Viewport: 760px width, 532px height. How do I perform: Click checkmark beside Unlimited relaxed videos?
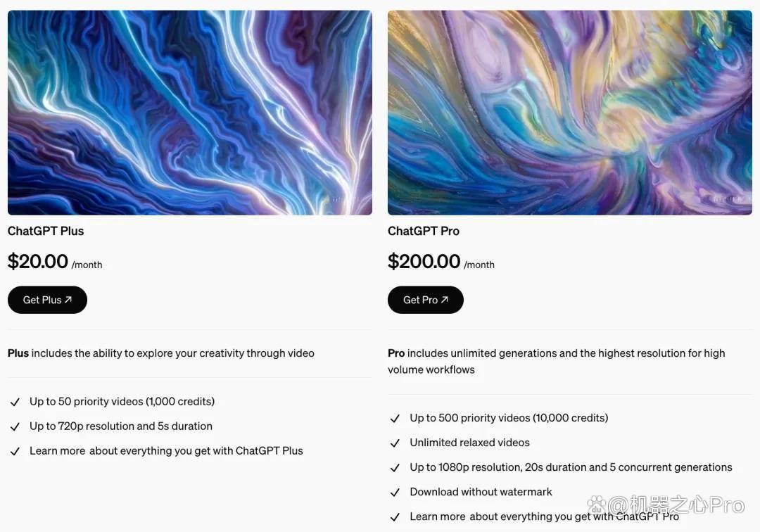[395, 443]
